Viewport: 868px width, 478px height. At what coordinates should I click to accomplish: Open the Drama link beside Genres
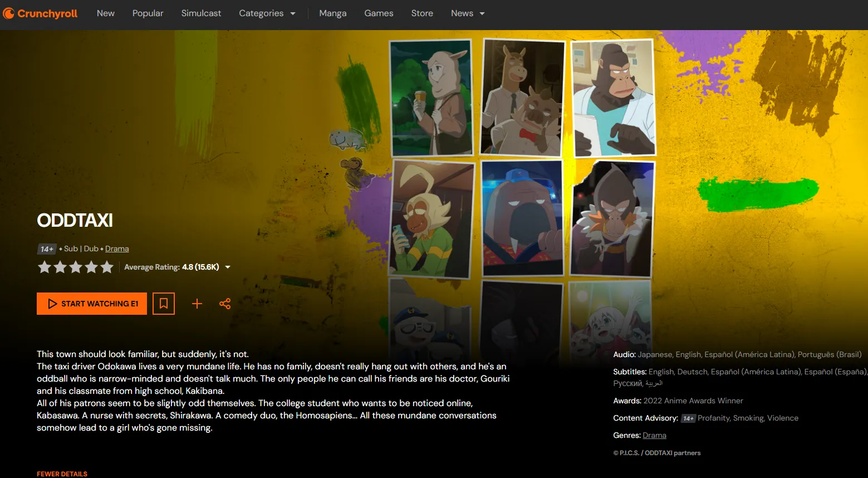654,436
